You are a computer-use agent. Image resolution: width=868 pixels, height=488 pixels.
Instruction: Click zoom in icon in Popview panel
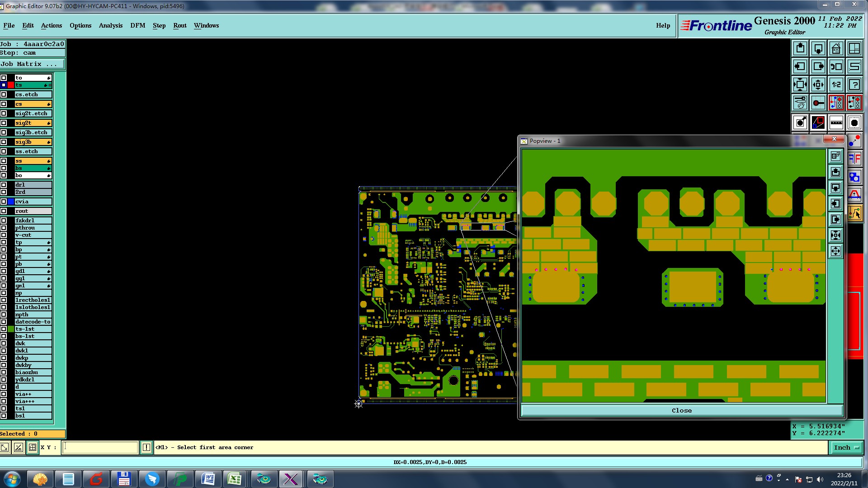pos(836,235)
